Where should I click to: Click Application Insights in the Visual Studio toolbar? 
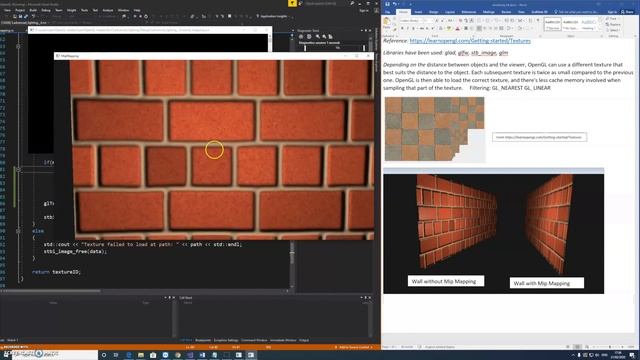pos(272,16)
